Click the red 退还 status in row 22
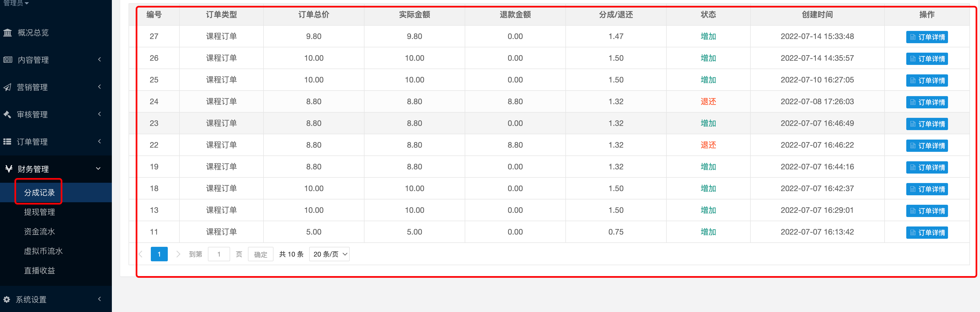Screen dimensions: 980x312 [x=708, y=145]
